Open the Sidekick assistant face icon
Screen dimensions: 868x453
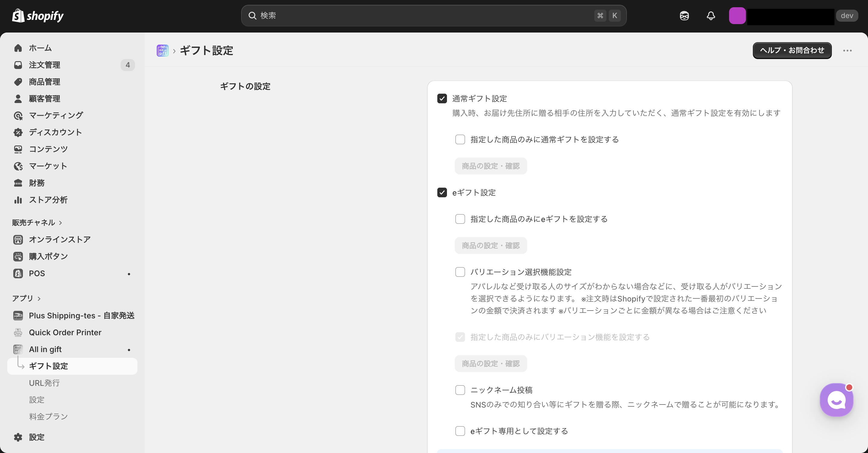coord(684,15)
